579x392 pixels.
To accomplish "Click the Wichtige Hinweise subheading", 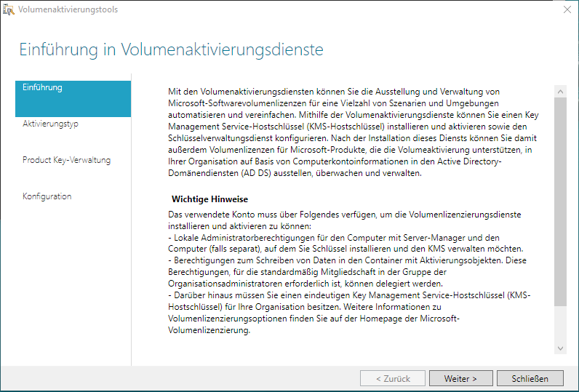I will (x=210, y=199).
